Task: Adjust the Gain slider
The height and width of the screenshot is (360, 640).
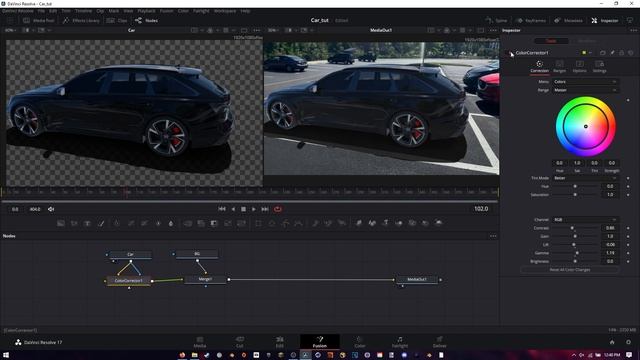Action: (575, 236)
